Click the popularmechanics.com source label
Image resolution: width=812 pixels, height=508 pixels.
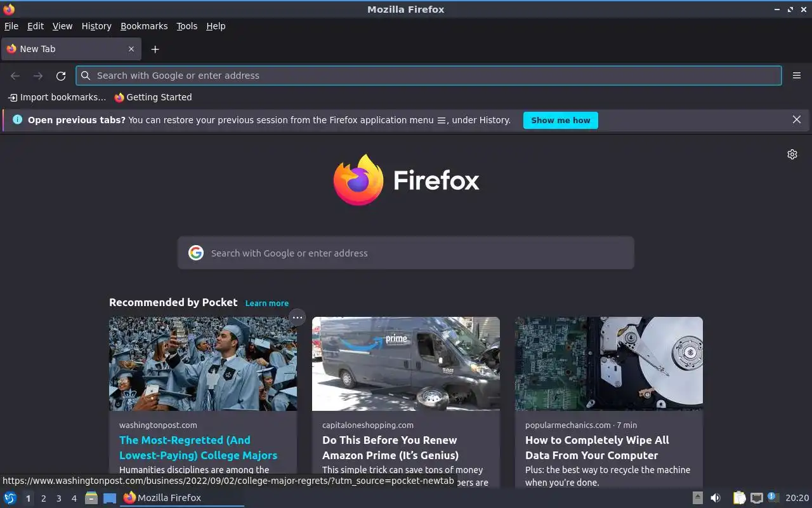(x=568, y=425)
